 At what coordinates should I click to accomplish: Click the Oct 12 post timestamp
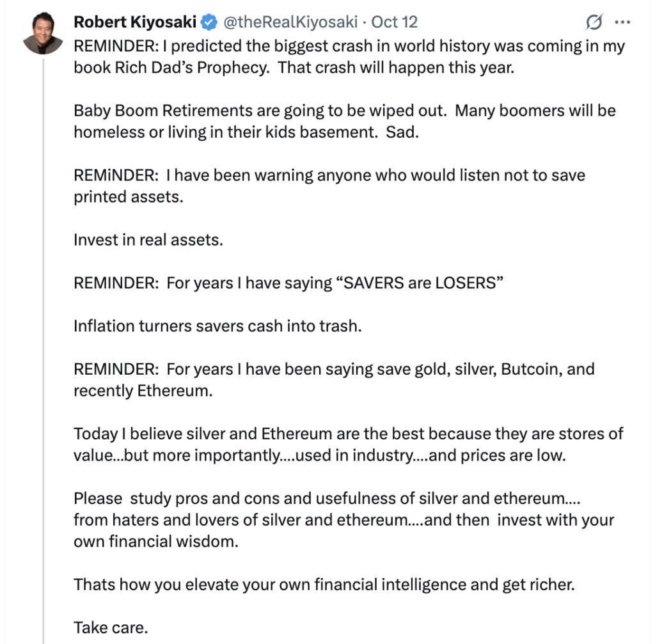tap(394, 22)
